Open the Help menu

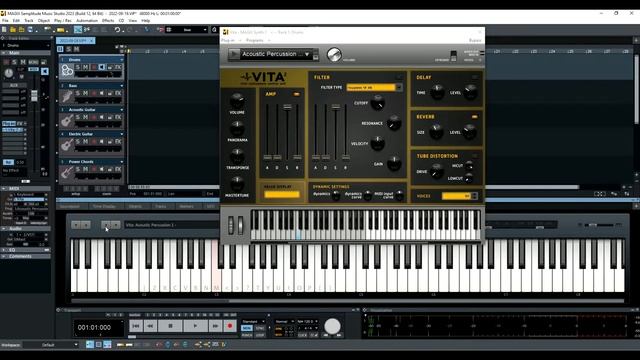tap(146, 20)
